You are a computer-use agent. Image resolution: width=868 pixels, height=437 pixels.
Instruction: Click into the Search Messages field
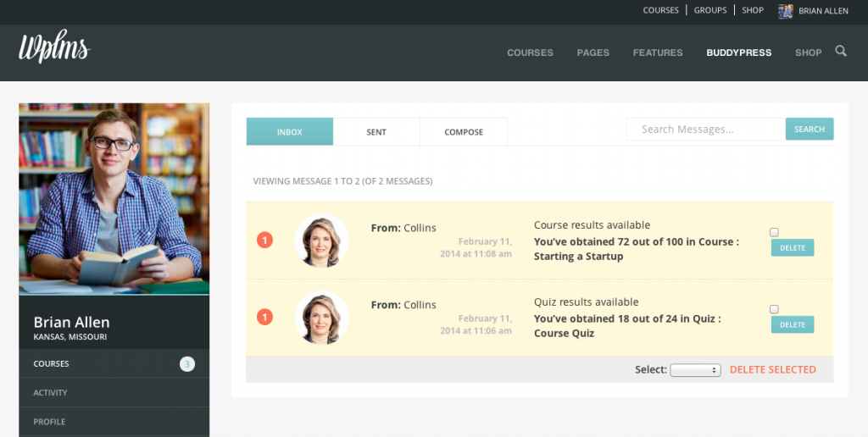pyautogui.click(x=705, y=130)
